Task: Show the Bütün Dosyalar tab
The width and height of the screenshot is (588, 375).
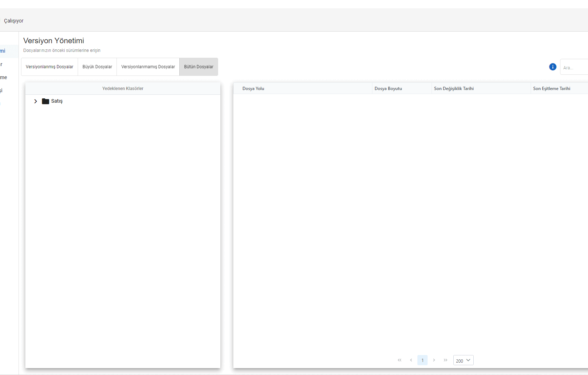Action: click(199, 67)
